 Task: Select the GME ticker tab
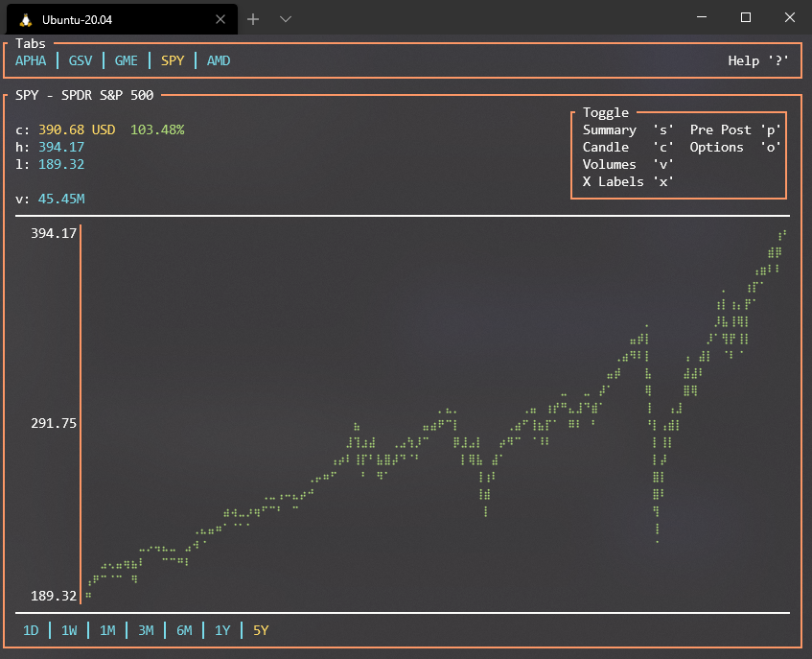127,60
